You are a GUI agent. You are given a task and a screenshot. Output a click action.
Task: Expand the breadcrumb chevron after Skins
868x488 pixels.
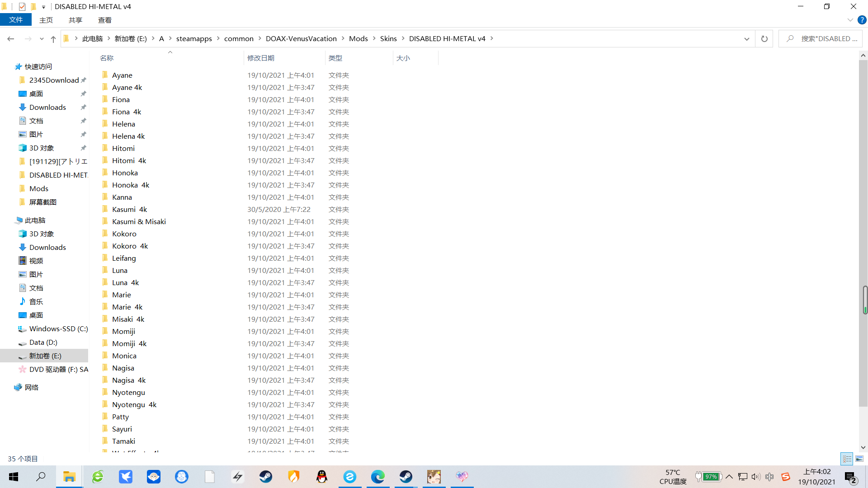click(403, 38)
